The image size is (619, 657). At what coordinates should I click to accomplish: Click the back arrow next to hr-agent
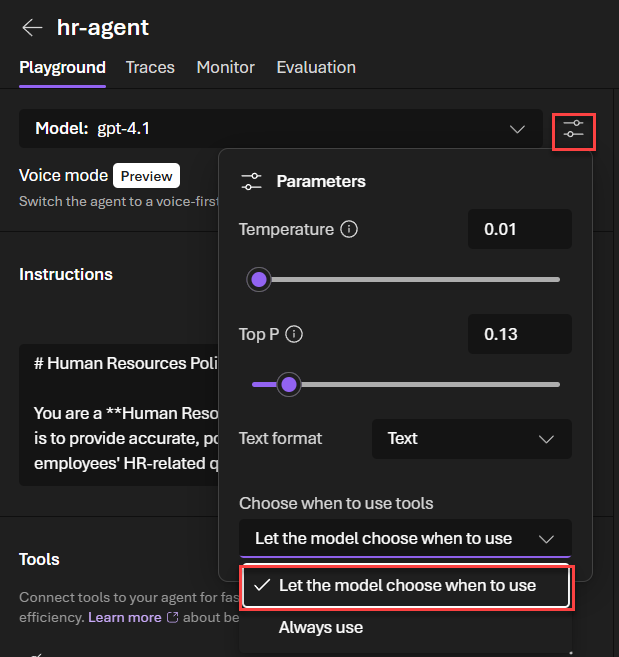click(32, 27)
